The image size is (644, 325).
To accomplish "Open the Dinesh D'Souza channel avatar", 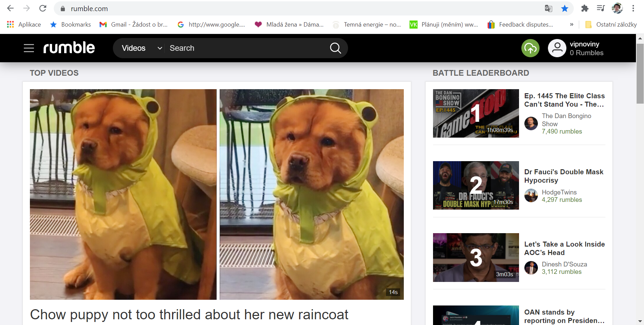I will pyautogui.click(x=531, y=268).
